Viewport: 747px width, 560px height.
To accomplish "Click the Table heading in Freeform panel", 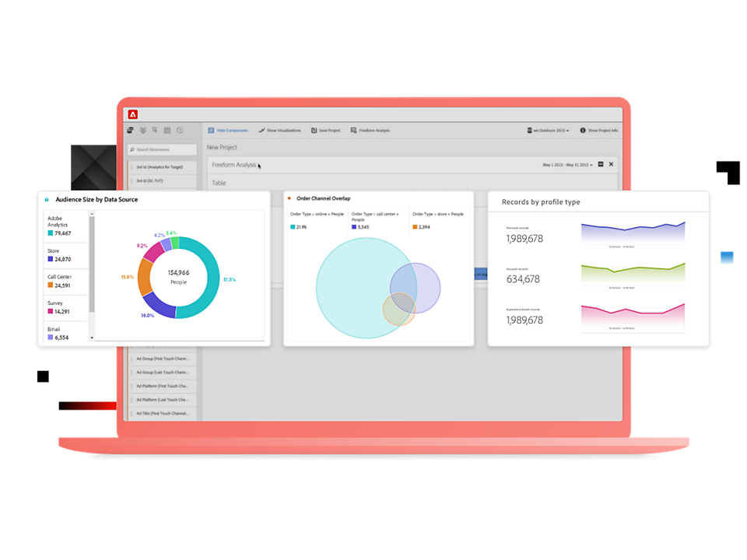I will click(219, 183).
